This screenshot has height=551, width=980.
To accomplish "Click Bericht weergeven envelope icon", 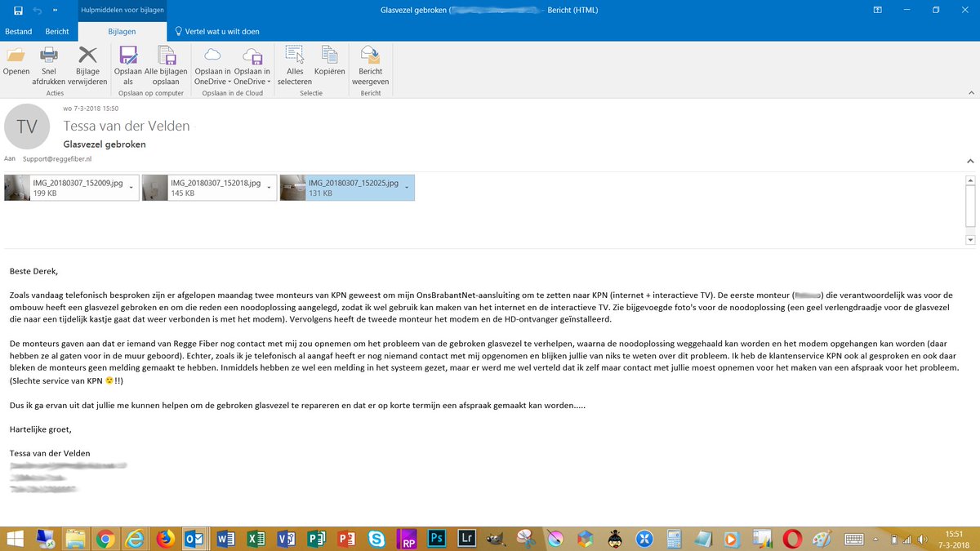I will tap(371, 56).
